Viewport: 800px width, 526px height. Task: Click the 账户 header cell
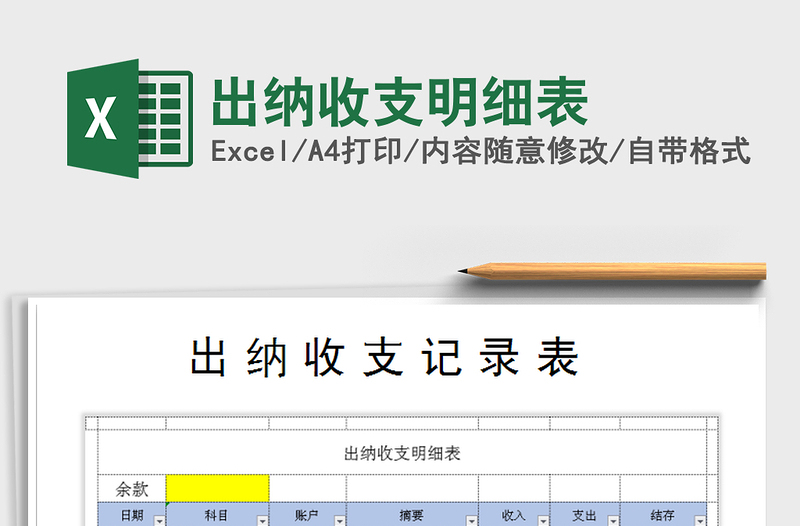pyautogui.click(x=308, y=514)
